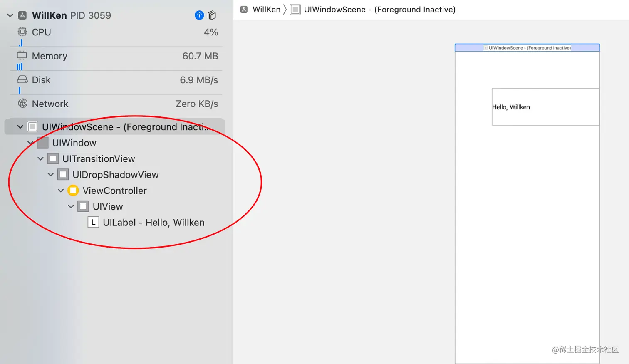
Task: Click the 4% CPU usage value
Action: pos(211,32)
